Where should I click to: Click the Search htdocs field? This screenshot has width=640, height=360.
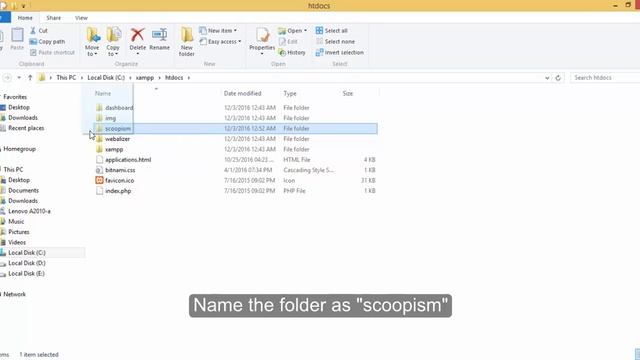tap(605, 78)
